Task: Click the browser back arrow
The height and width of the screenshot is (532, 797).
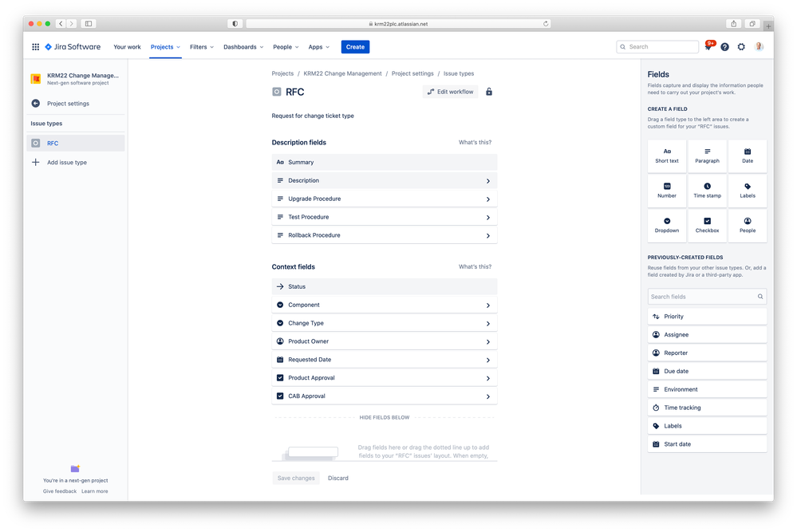Action: [x=61, y=24]
